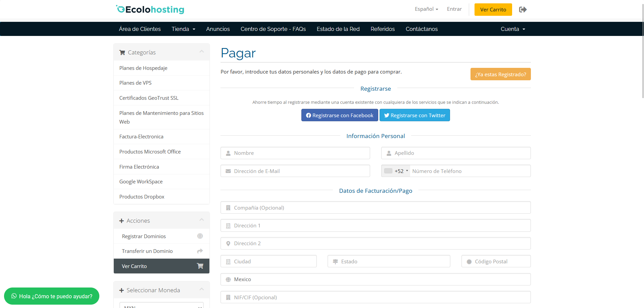Open the +52 country code selector
Viewport: 644px width, 308px height.
(x=396, y=171)
